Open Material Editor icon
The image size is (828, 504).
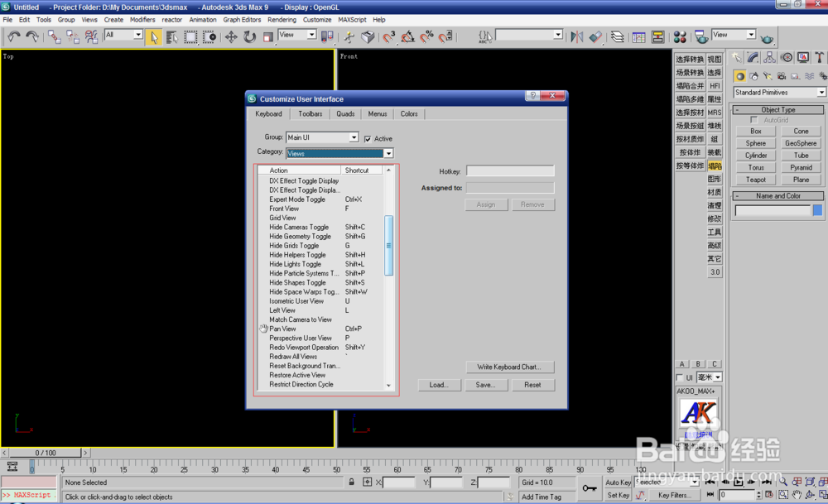pos(680,36)
